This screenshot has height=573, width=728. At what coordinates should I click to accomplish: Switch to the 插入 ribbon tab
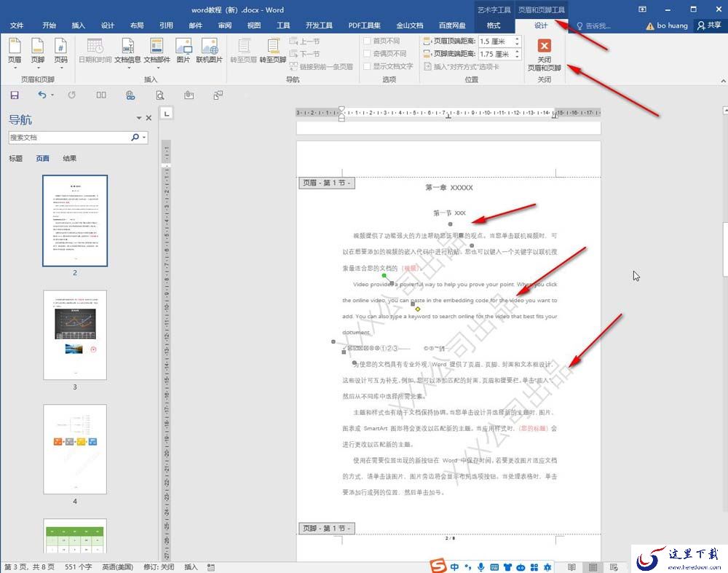click(79, 25)
